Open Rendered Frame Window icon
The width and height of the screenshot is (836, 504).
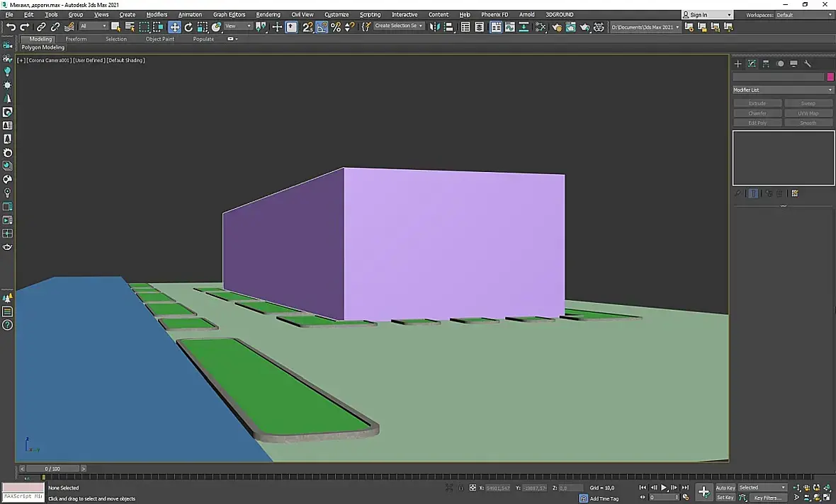(570, 27)
